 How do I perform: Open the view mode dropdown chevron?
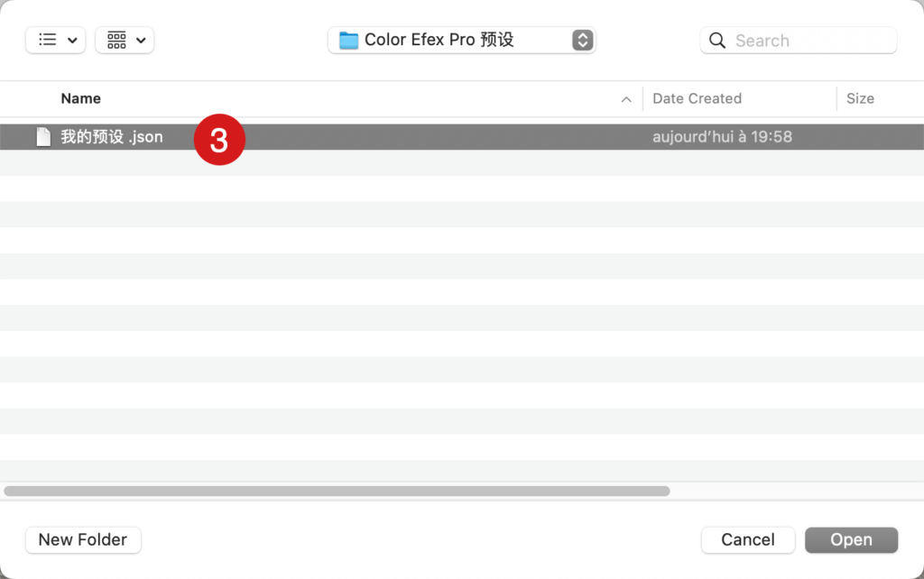coord(72,41)
